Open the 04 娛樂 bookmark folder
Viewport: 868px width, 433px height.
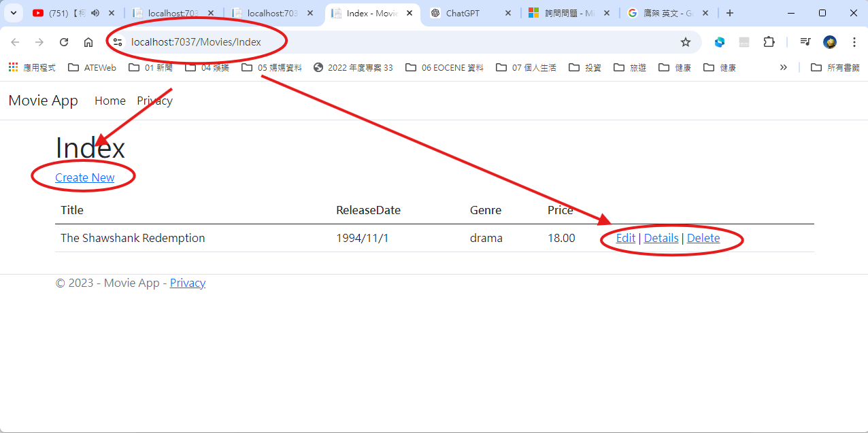point(207,67)
